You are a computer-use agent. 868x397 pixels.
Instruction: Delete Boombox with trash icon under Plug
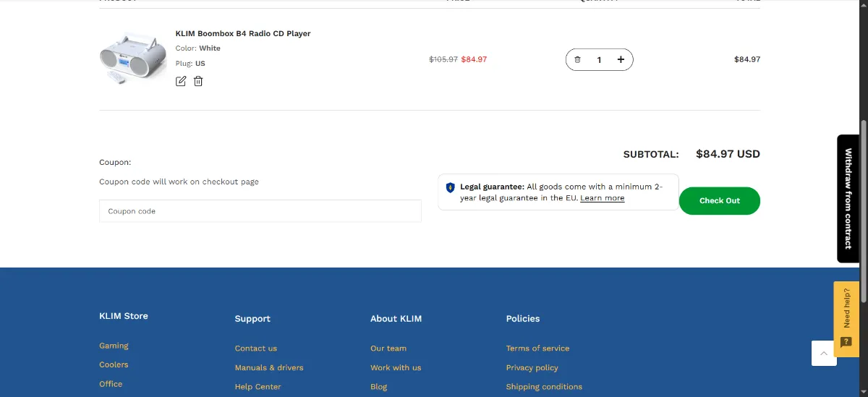198,81
